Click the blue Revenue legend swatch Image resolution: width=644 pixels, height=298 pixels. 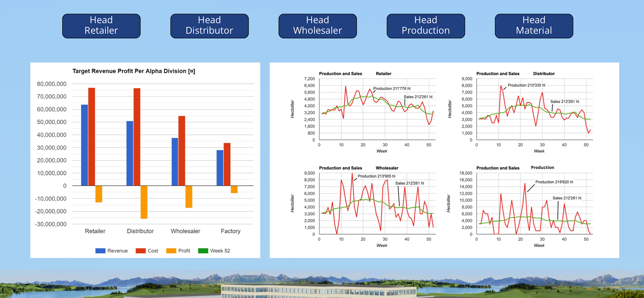(x=100, y=251)
